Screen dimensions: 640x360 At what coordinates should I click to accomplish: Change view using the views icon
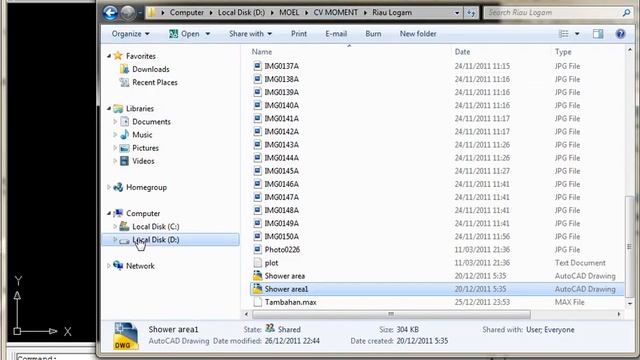tap(564, 34)
